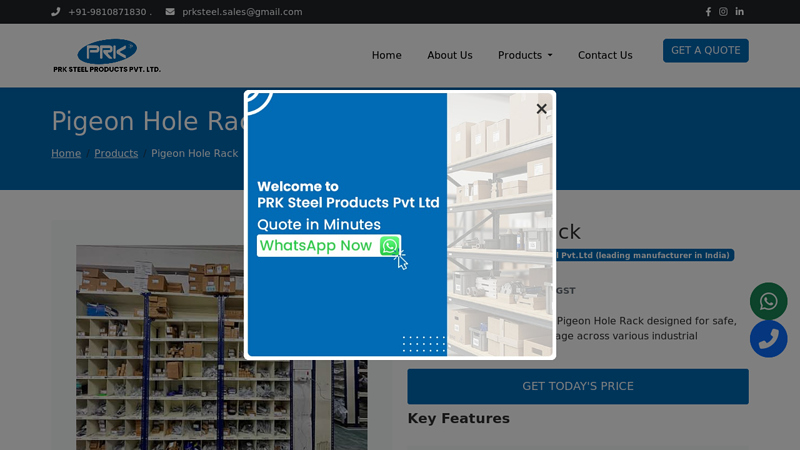Click the green WhatsApp logo inside popup
The image size is (800, 450).
pyautogui.click(x=390, y=246)
